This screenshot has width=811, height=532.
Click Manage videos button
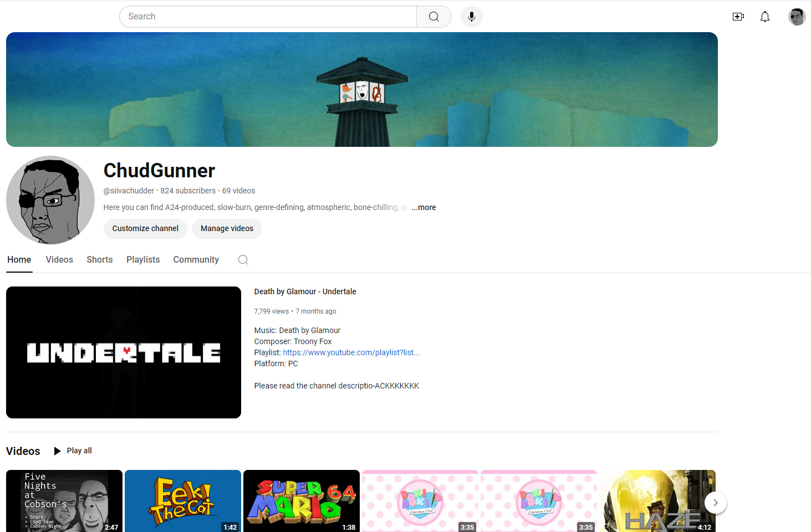click(227, 228)
